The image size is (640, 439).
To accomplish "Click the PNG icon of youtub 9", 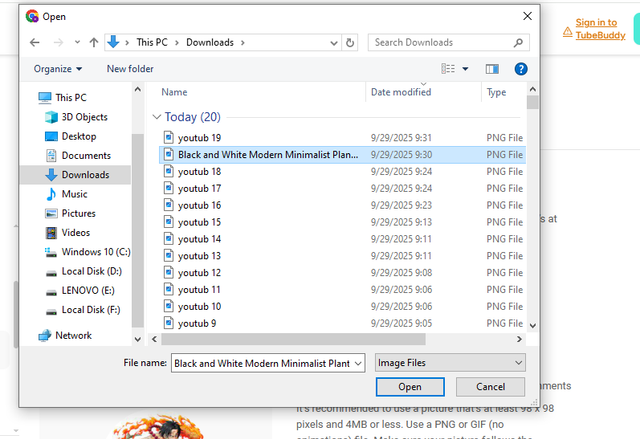I will click(x=169, y=323).
